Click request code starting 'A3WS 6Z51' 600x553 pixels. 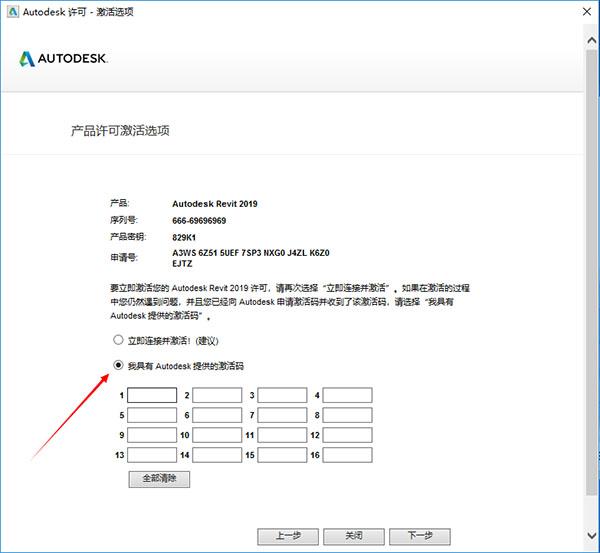click(251, 253)
